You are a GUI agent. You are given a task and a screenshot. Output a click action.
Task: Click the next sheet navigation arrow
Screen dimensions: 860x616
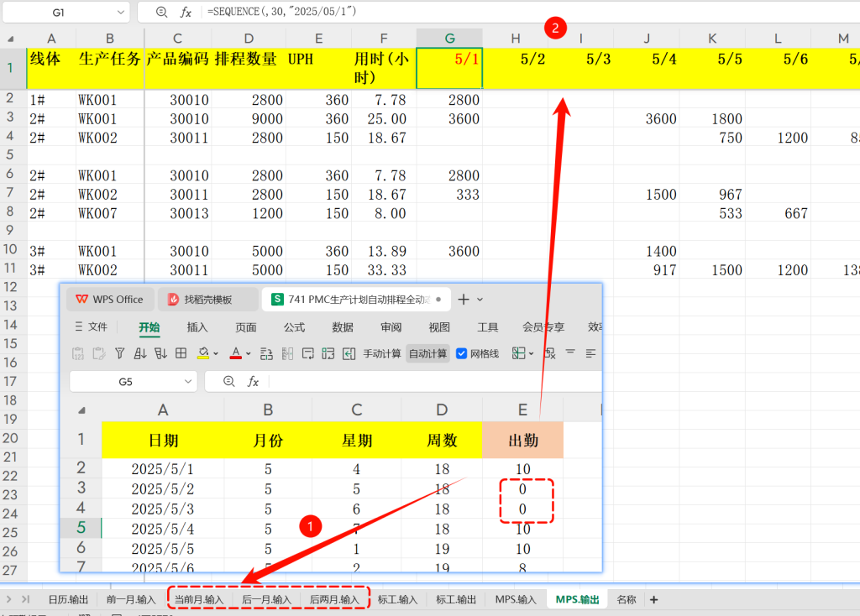[x=8, y=599]
